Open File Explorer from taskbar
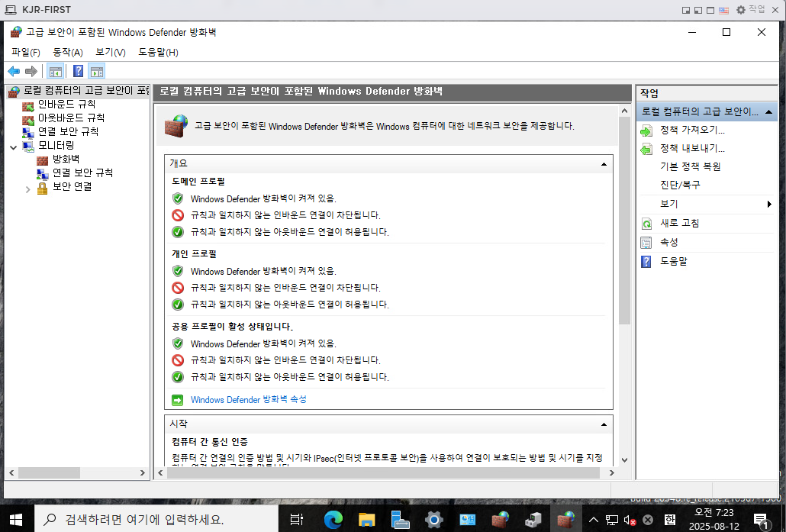This screenshot has height=532, width=786. coord(366,520)
